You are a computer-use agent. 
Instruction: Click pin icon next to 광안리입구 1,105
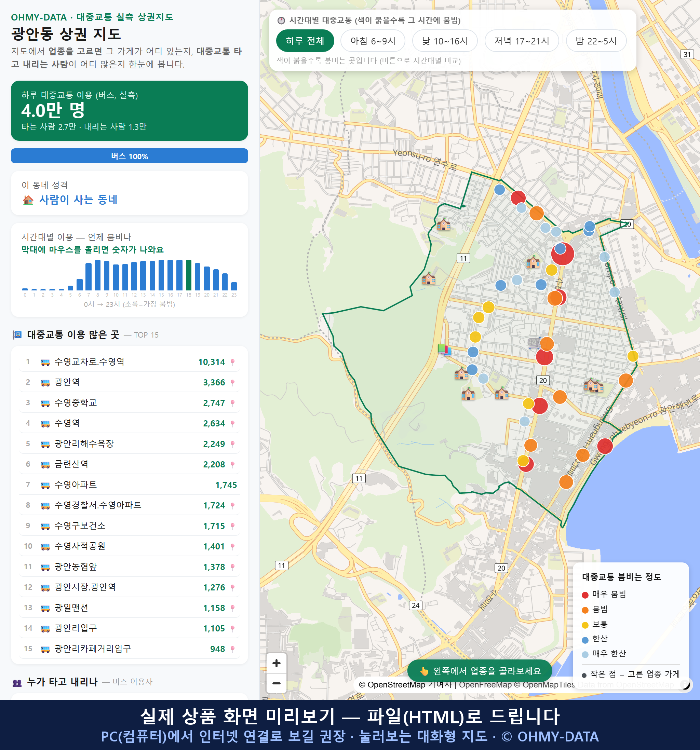click(x=232, y=628)
